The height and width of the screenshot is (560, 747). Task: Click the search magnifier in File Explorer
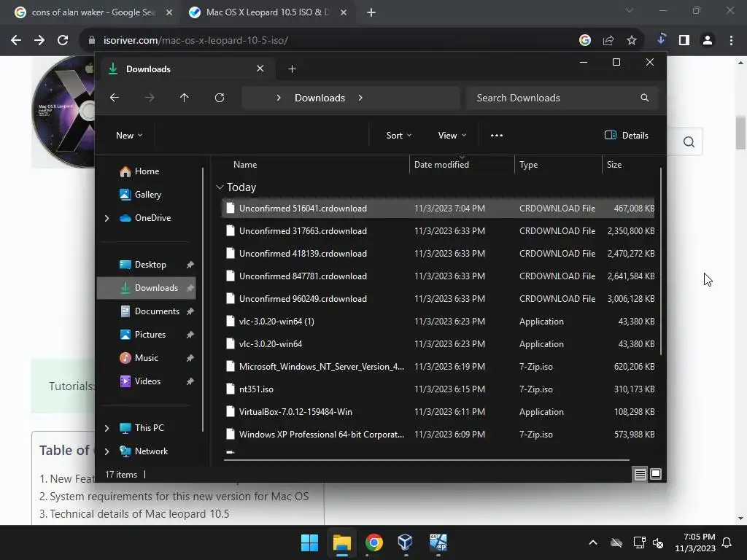[x=645, y=98]
